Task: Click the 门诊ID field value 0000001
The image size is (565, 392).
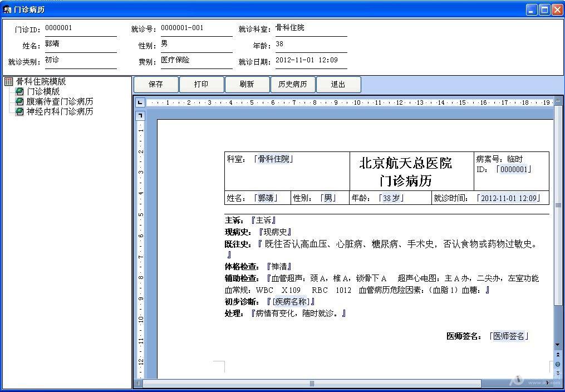Action: pyautogui.click(x=81, y=29)
